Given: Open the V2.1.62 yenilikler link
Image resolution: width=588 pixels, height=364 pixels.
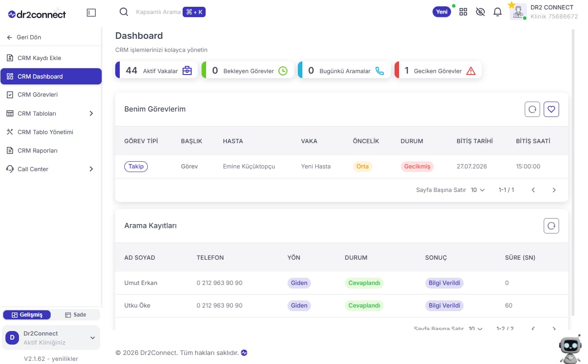Looking at the screenshot, I should (x=51, y=359).
